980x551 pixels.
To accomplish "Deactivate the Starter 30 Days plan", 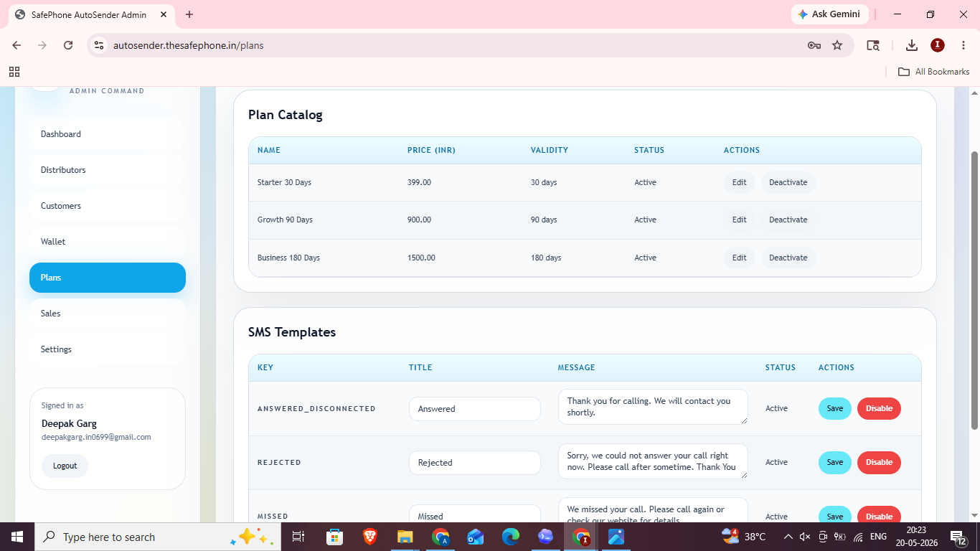I will 788,182.
